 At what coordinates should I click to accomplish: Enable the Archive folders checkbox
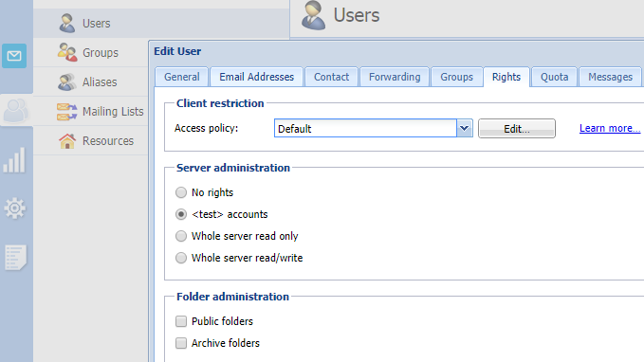tap(181, 343)
